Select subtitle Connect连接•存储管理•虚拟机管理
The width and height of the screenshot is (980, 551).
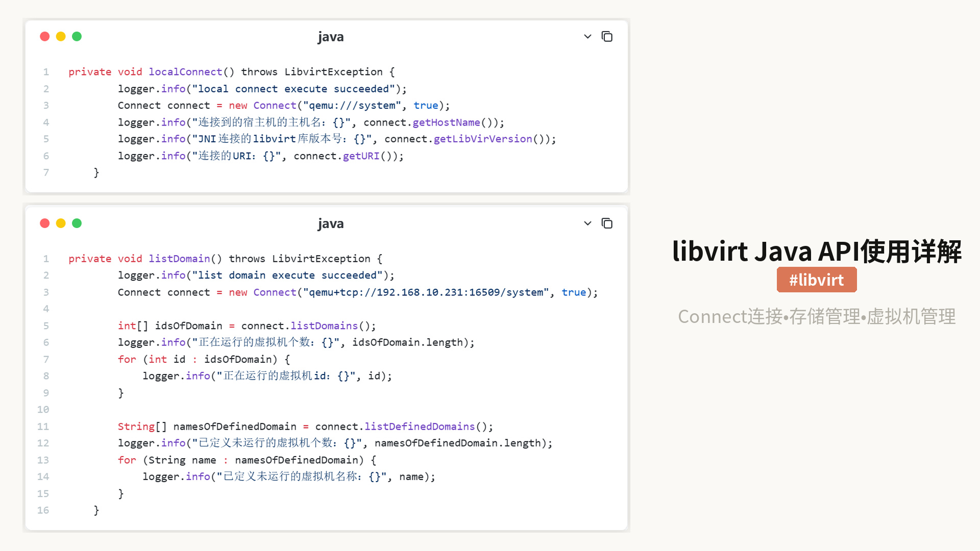coord(817,317)
